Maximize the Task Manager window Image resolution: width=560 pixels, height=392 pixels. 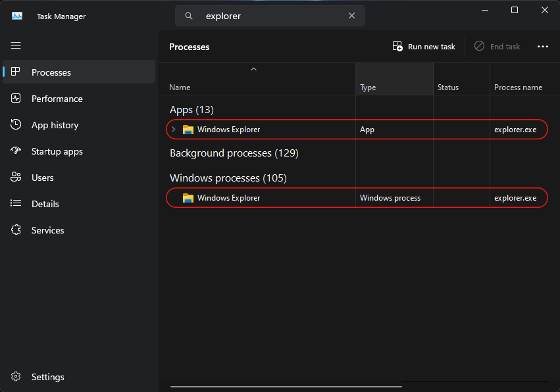[x=515, y=10]
